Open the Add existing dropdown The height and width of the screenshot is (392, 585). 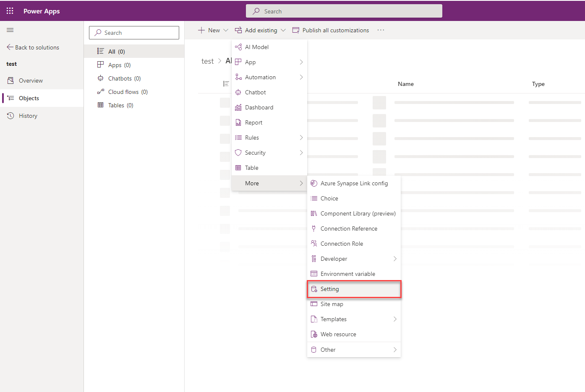click(x=260, y=30)
